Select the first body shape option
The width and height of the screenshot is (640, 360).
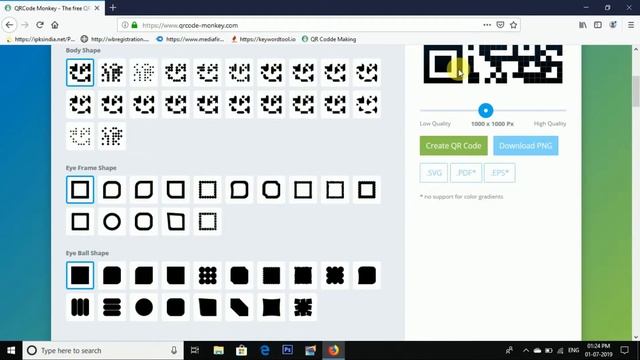pos(80,72)
